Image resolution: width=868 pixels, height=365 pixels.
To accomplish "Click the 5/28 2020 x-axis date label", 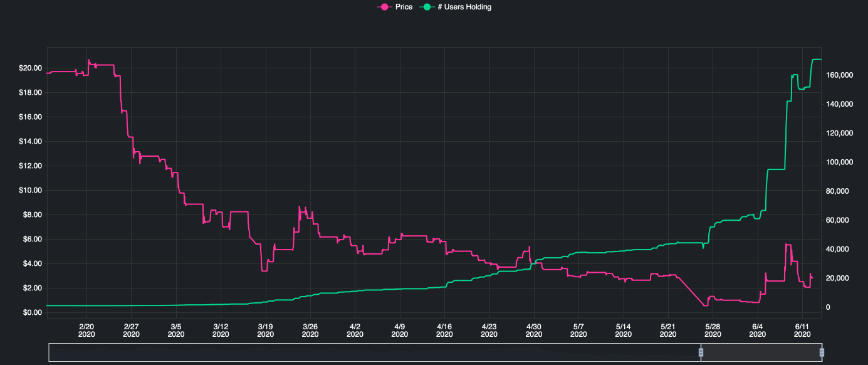I will click(713, 331).
